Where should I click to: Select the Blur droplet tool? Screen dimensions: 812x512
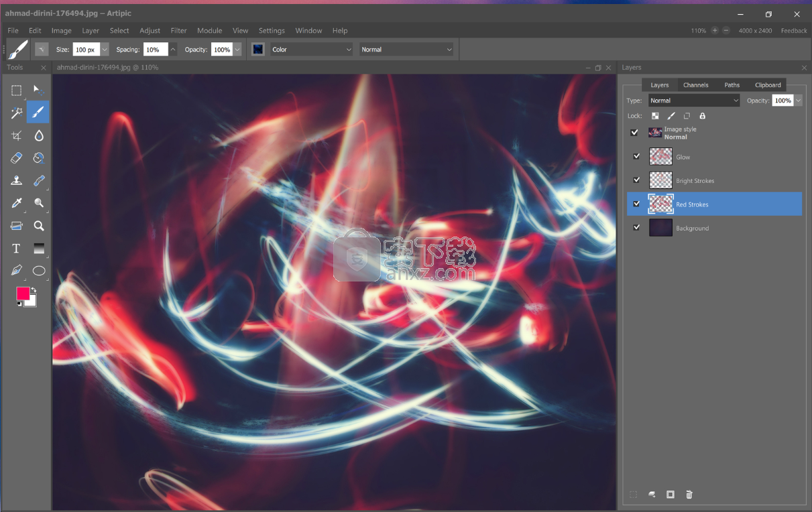(39, 135)
